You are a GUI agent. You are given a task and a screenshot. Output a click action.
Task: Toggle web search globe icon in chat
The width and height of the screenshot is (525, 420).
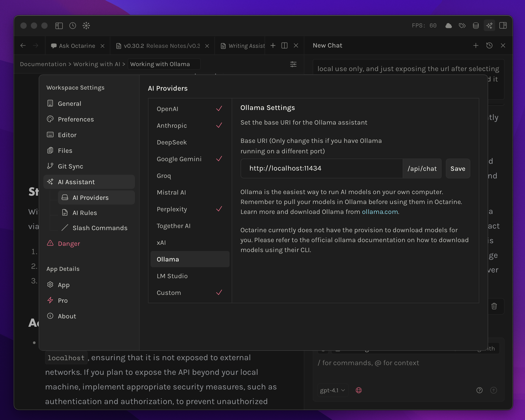coord(359,390)
